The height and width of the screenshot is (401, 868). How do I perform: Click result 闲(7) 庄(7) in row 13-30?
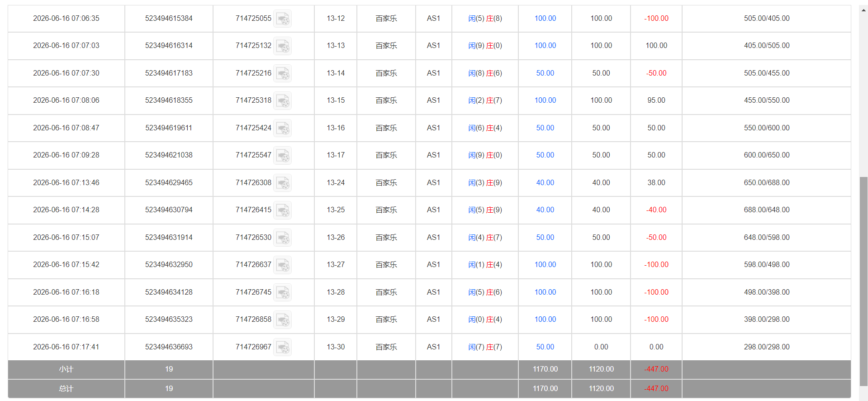pos(485,347)
